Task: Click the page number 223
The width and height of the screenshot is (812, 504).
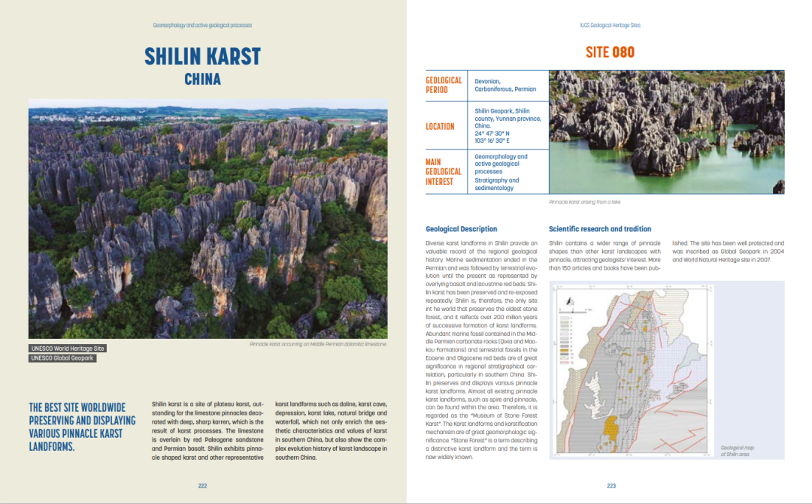Action: coord(611,486)
